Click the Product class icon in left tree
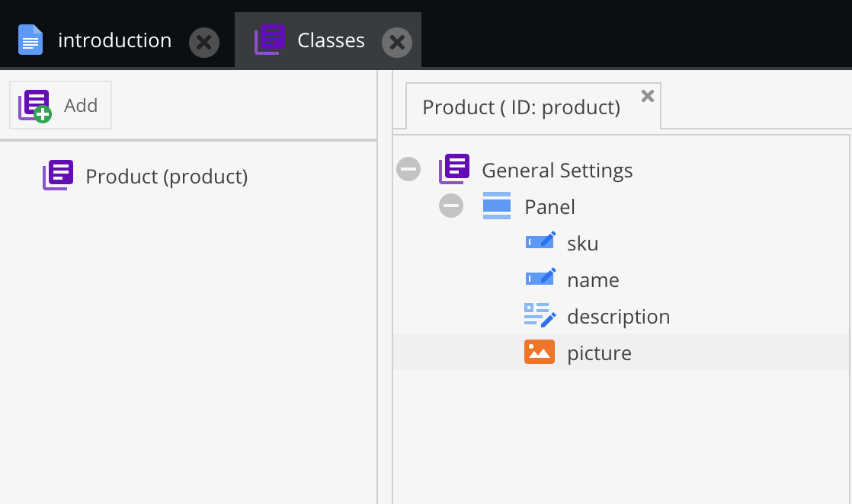Image resolution: width=852 pixels, height=504 pixels. (x=58, y=176)
